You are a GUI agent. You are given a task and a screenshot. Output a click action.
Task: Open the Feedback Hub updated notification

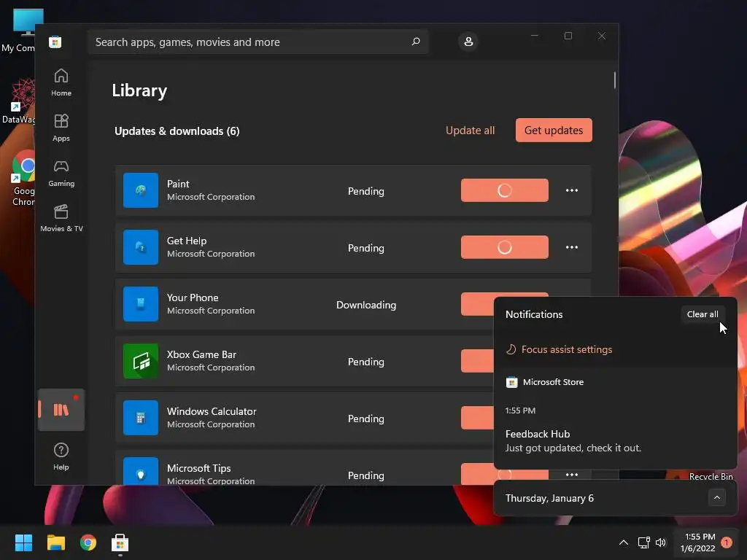pos(616,440)
